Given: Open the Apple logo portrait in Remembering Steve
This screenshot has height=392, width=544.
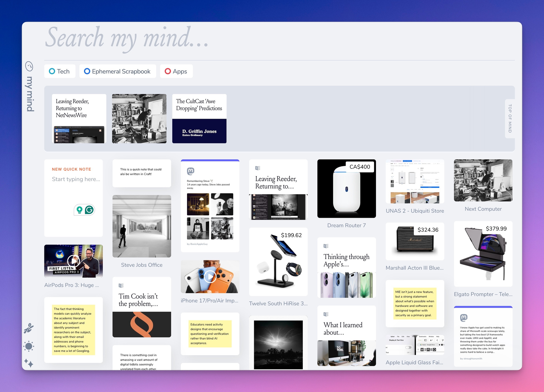Looking at the screenshot, I should click(x=222, y=204).
